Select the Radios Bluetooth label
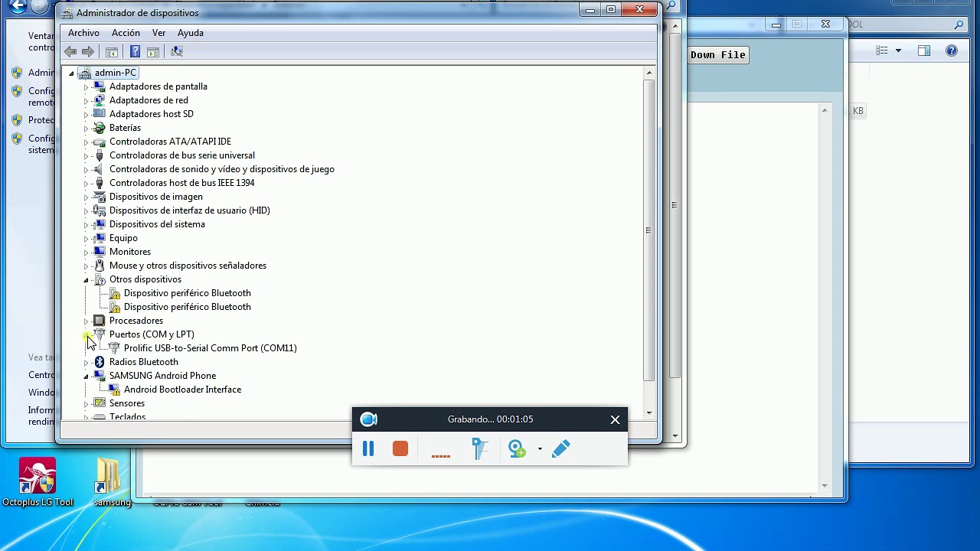The height and width of the screenshot is (551, 980). pyautogui.click(x=144, y=362)
